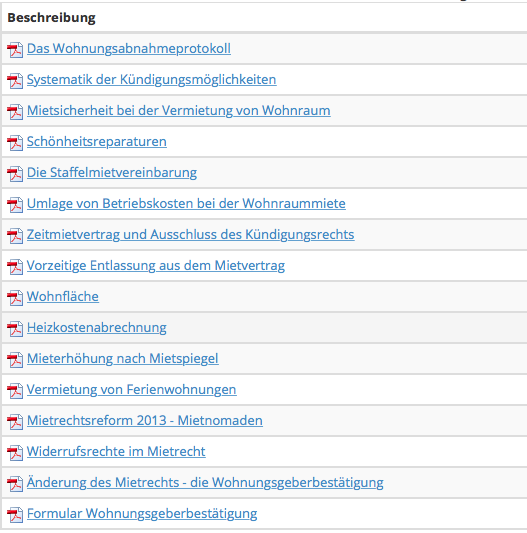Click the PDF icon beside Vermietung von Ferienwohnungen
This screenshot has width=527, height=533.
[x=15, y=391]
